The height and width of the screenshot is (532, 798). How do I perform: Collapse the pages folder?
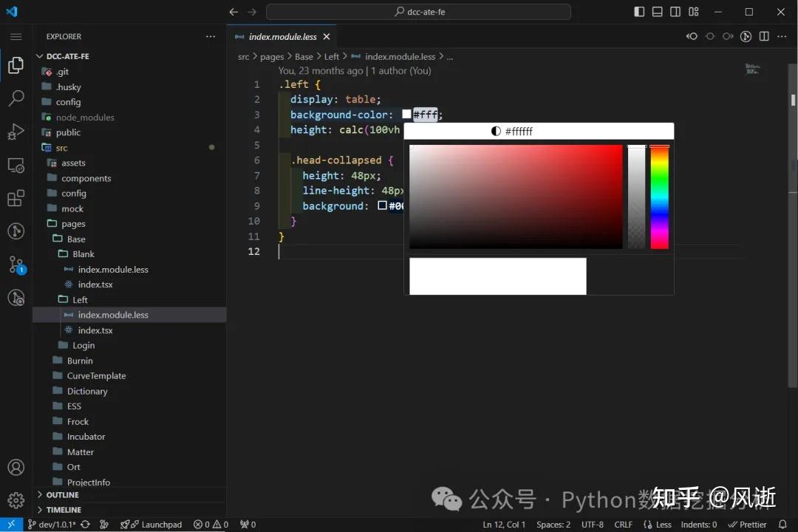[x=130, y=223]
